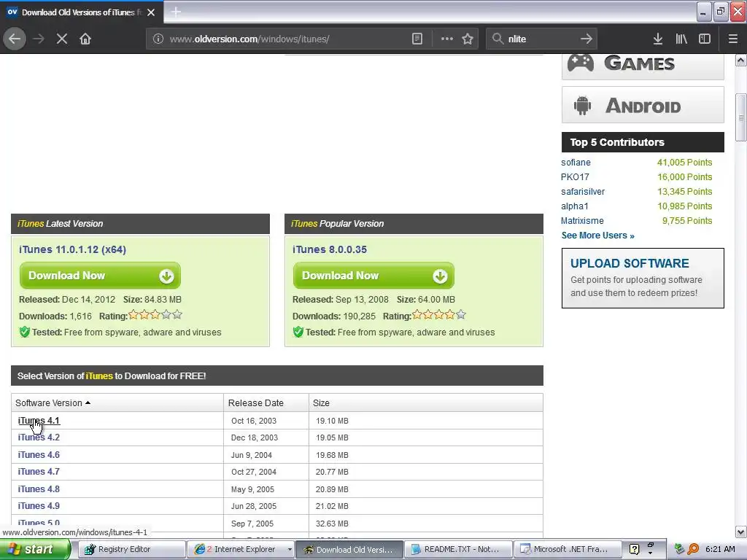Switch to README.TXT Notepad window
The height and width of the screenshot is (560, 747).
(458, 550)
